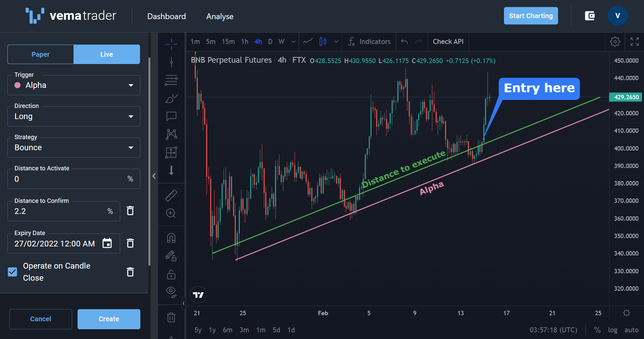Image resolution: width=644 pixels, height=339 pixels.
Task: Activate the zoom in tool
Action: click(171, 213)
